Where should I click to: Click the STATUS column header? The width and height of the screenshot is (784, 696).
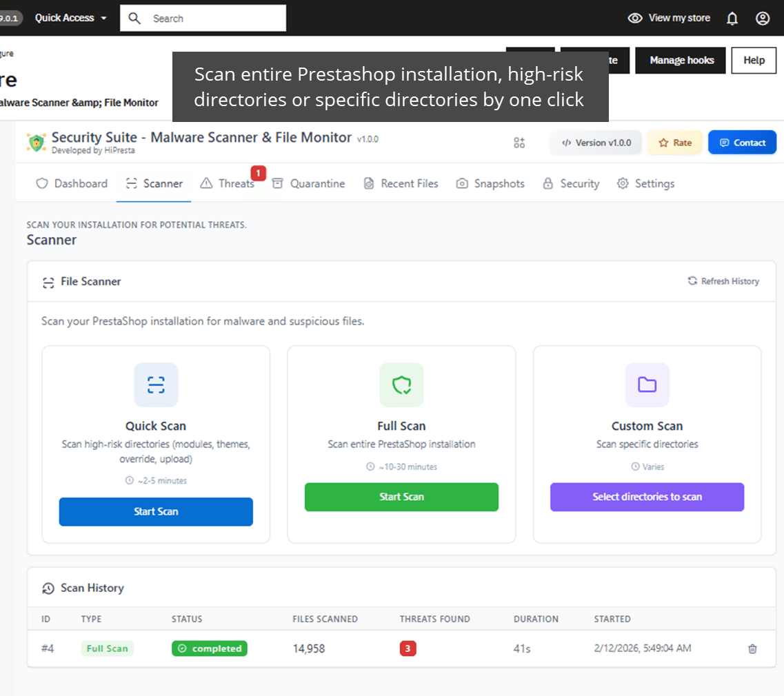(187, 619)
